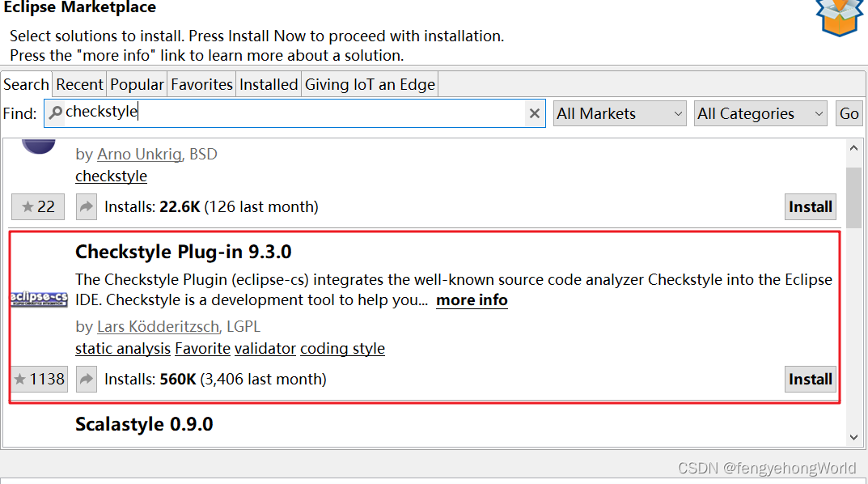
Task: Install the plugin by Arno Unkrig
Action: coord(810,206)
